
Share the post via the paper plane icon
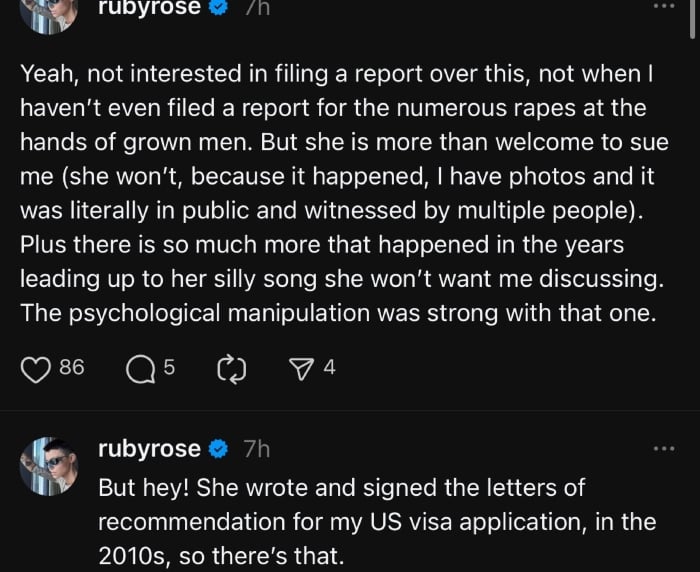300,369
